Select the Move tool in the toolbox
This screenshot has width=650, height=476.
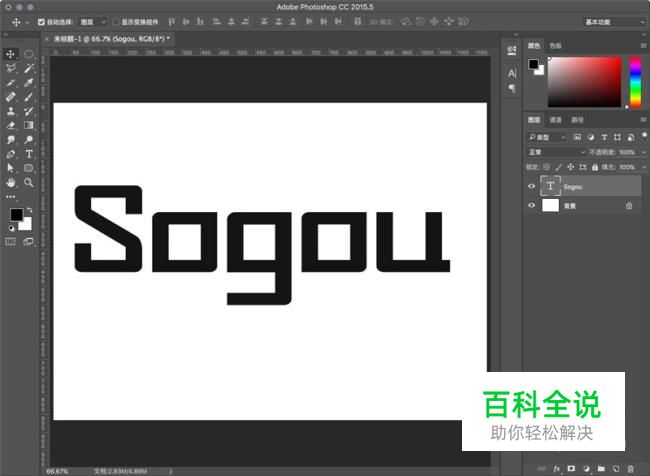click(x=11, y=54)
